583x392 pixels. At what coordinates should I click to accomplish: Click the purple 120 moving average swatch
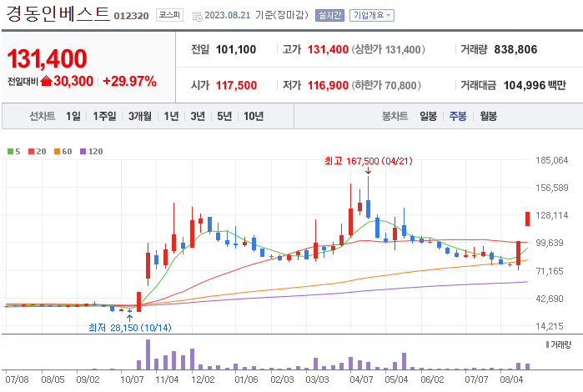tap(83, 151)
